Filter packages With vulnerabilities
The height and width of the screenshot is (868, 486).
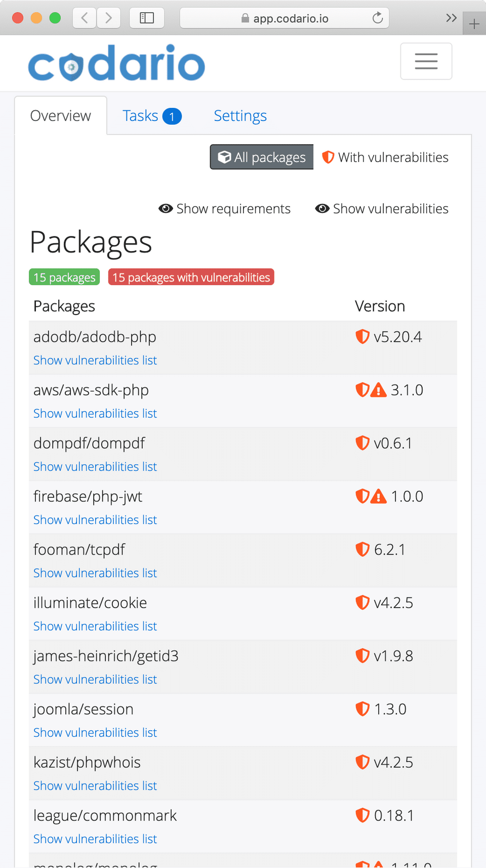click(385, 157)
